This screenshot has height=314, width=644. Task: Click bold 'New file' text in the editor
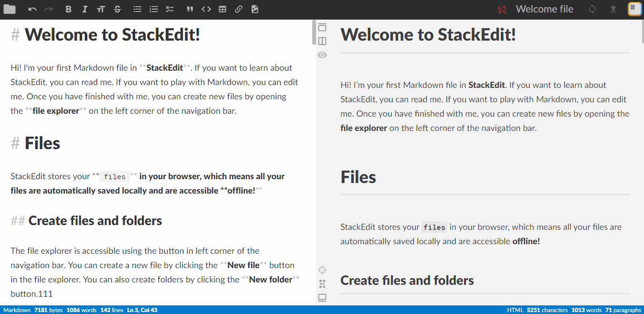pyautogui.click(x=243, y=265)
